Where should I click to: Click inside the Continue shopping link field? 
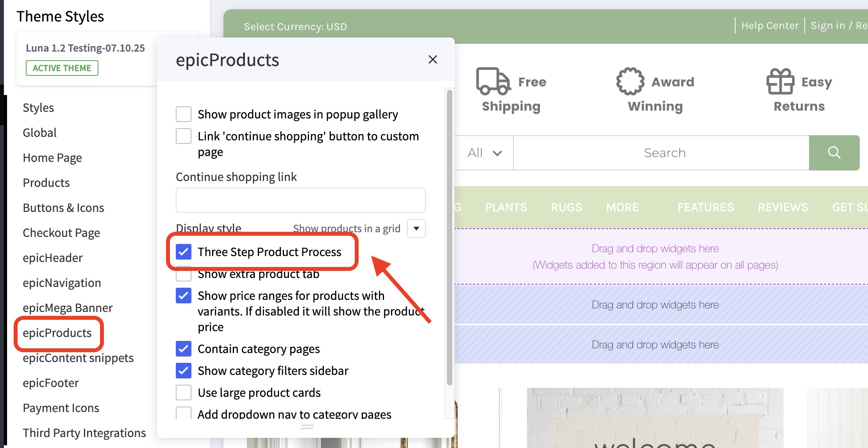pyautogui.click(x=300, y=200)
